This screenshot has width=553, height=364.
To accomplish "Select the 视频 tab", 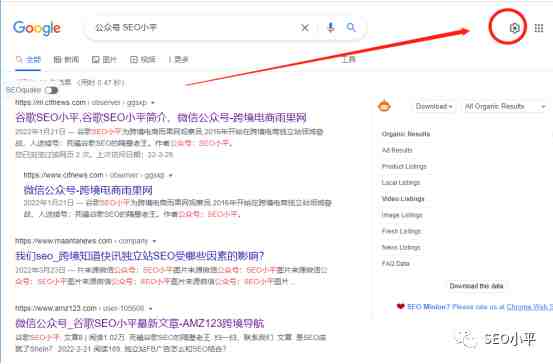I will [x=143, y=60].
